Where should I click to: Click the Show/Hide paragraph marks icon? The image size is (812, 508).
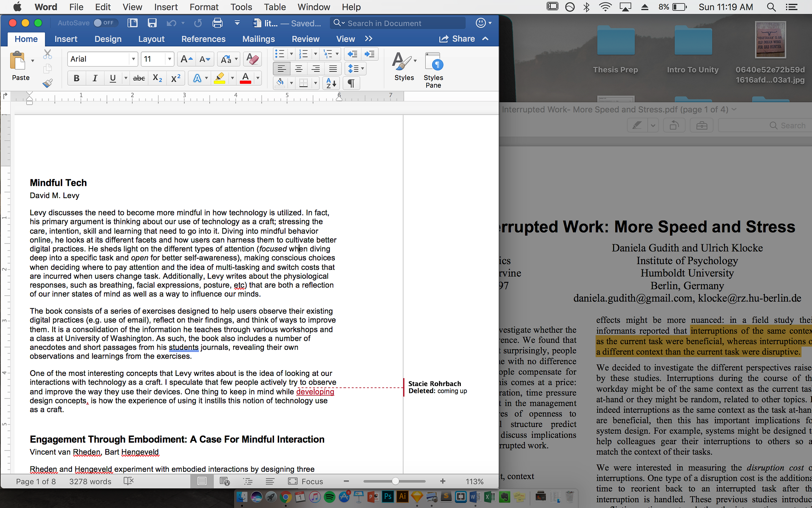pos(351,83)
